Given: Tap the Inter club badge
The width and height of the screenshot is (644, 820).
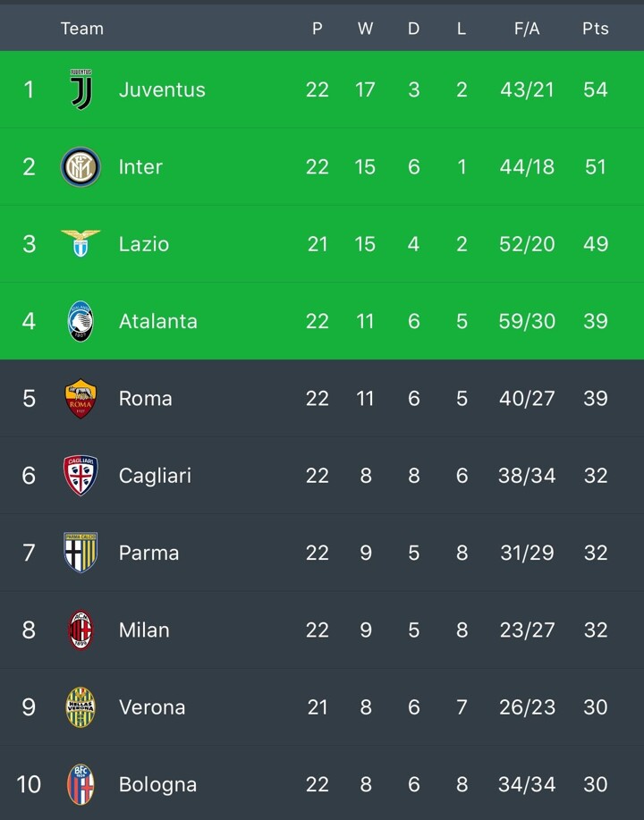Looking at the screenshot, I should (x=80, y=167).
